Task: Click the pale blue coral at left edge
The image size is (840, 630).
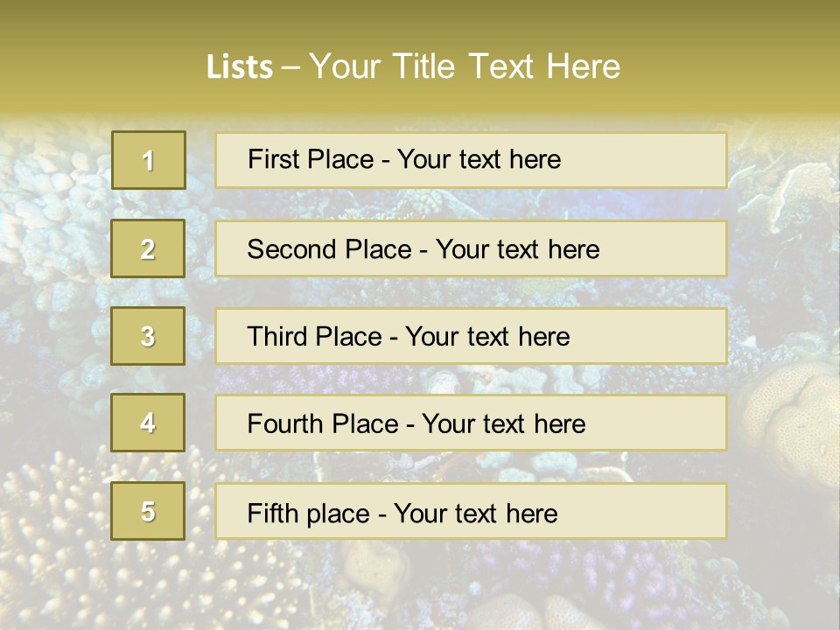Action: (48, 214)
